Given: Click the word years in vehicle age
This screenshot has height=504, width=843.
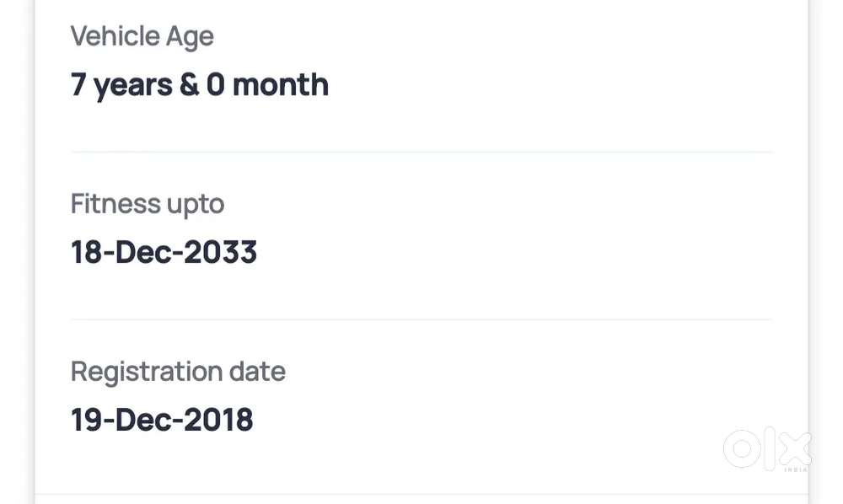Looking at the screenshot, I should coord(133,85).
